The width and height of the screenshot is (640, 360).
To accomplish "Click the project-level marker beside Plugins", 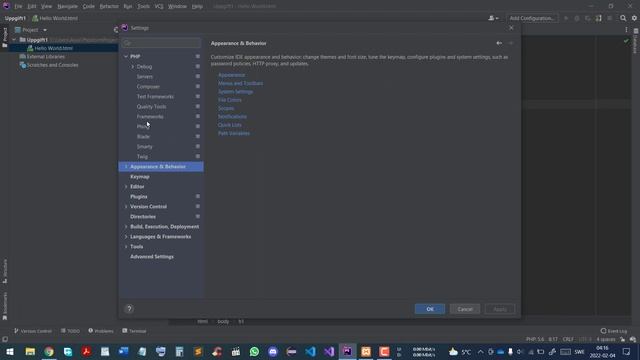I will click(x=198, y=196).
